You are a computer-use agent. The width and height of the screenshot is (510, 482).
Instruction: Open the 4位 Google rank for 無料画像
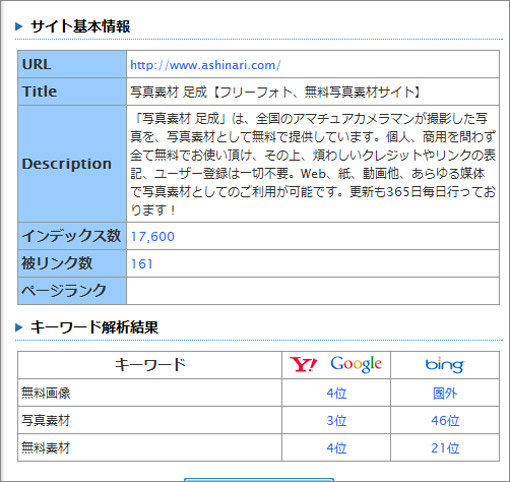pyautogui.click(x=336, y=393)
